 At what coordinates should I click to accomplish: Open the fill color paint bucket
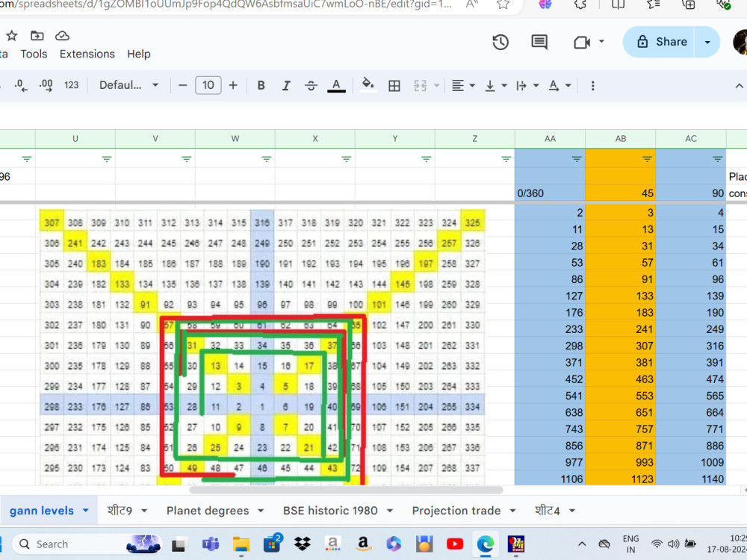coord(368,85)
